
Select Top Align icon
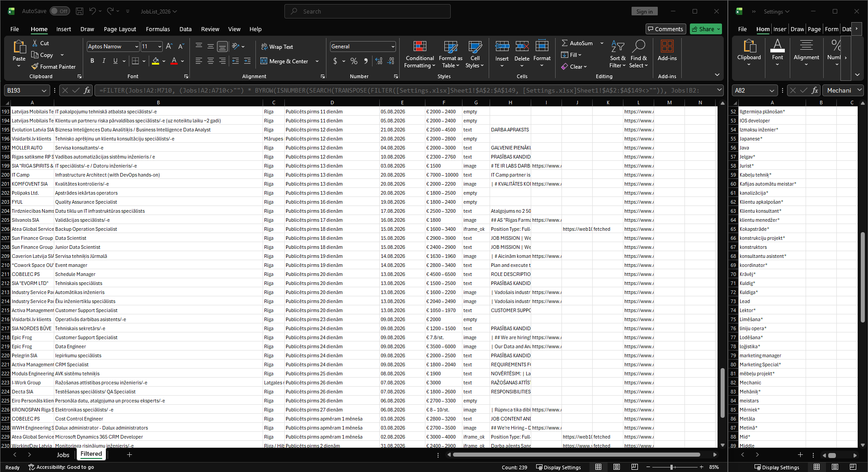pyautogui.click(x=198, y=46)
